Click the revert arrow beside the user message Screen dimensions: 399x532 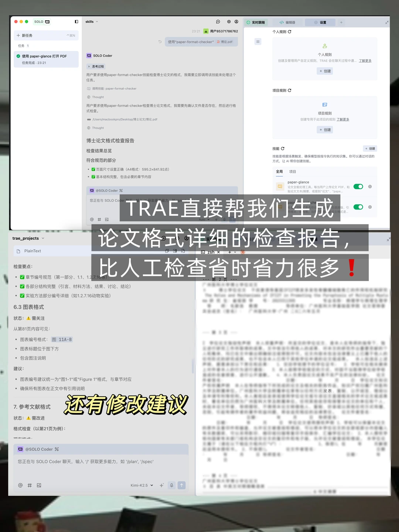click(x=160, y=42)
